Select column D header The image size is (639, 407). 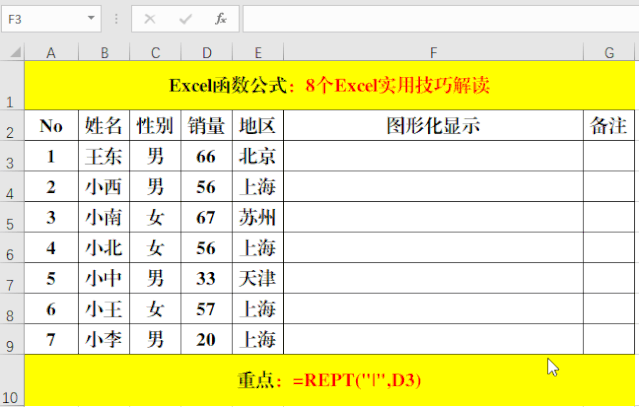[207, 53]
